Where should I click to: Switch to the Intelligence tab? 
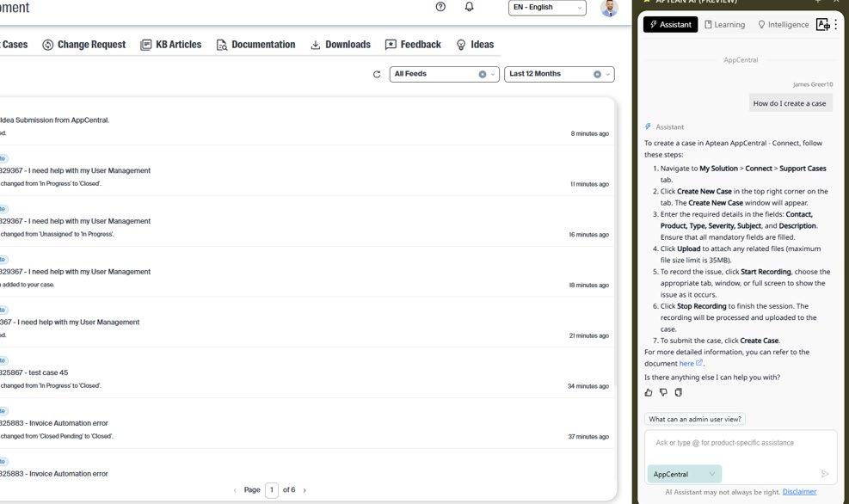tap(783, 24)
